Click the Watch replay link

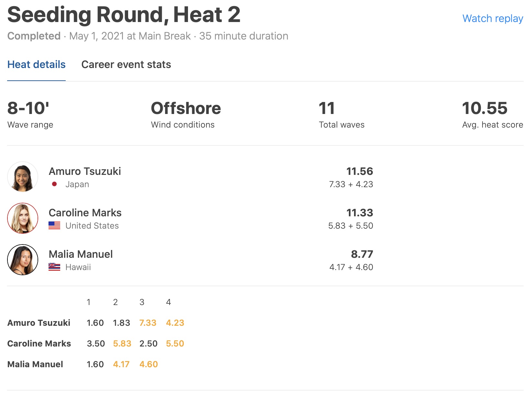click(x=493, y=18)
